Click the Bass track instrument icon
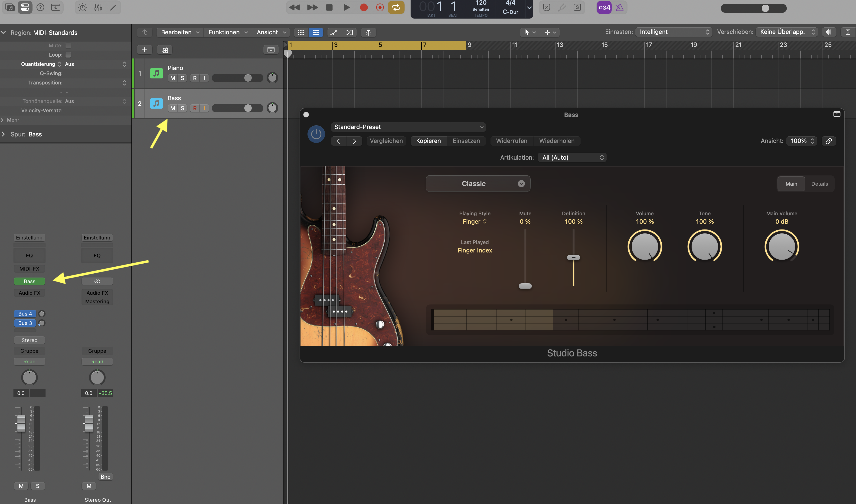Viewport: 856px width, 504px height. 156,103
